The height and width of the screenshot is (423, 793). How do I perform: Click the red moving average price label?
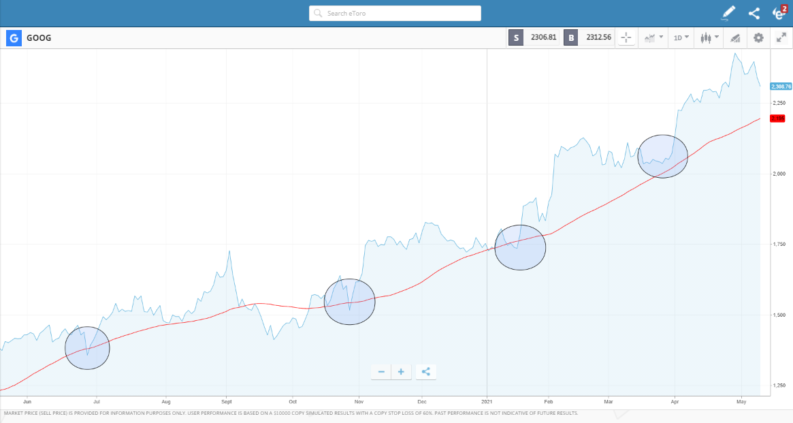click(778, 118)
